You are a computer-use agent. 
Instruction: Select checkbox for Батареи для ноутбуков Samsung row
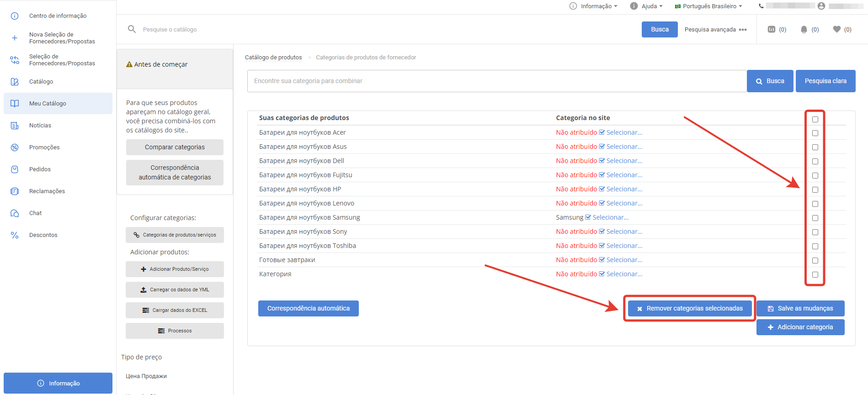click(x=815, y=218)
